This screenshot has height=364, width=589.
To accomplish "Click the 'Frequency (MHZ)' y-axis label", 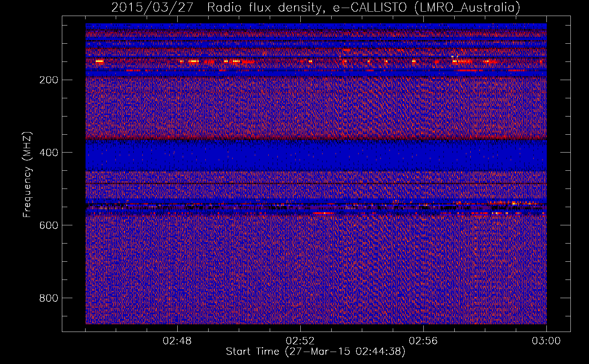I will coord(27,175).
